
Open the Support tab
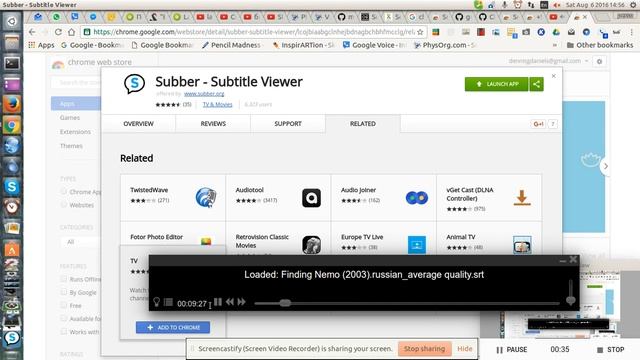point(288,124)
